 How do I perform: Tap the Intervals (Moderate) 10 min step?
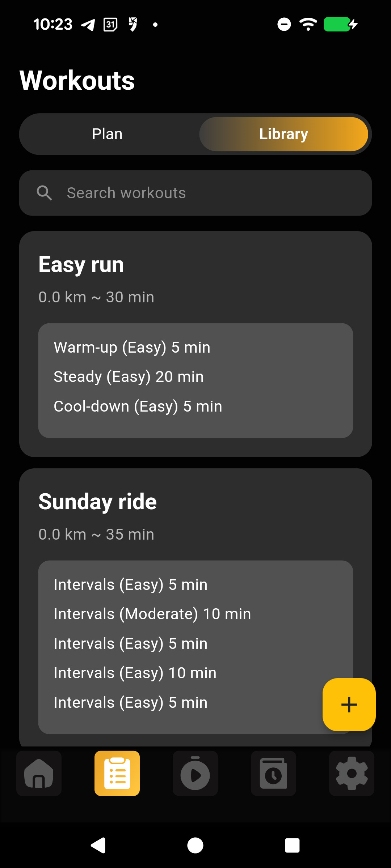point(152,614)
